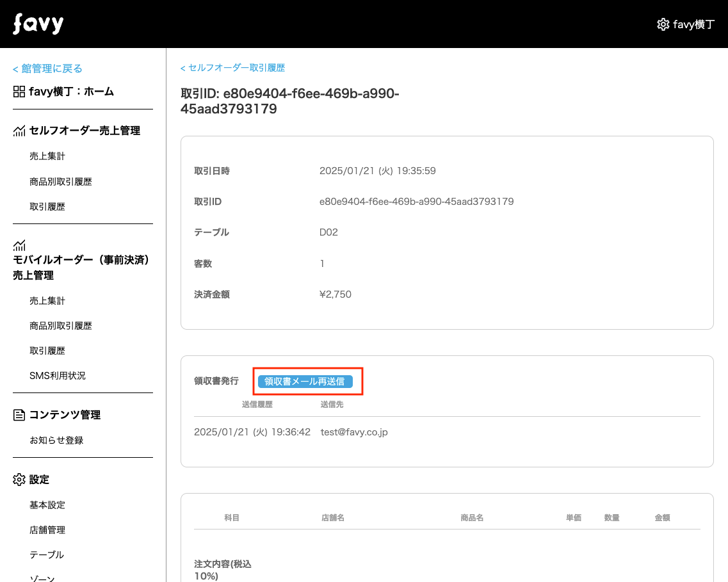Open 取引履歴 under セルフオーダー売上管理
The width and height of the screenshot is (728, 582).
tap(47, 207)
